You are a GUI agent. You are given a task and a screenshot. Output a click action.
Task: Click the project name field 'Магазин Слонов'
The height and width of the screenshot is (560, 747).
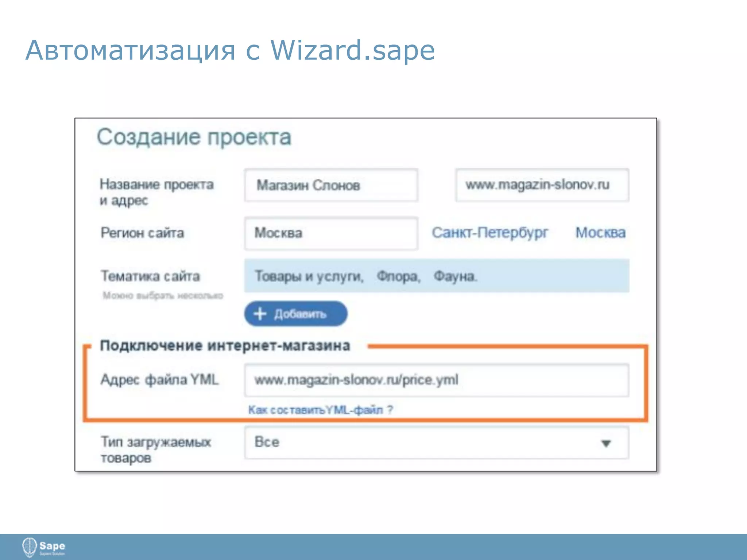[331, 185]
